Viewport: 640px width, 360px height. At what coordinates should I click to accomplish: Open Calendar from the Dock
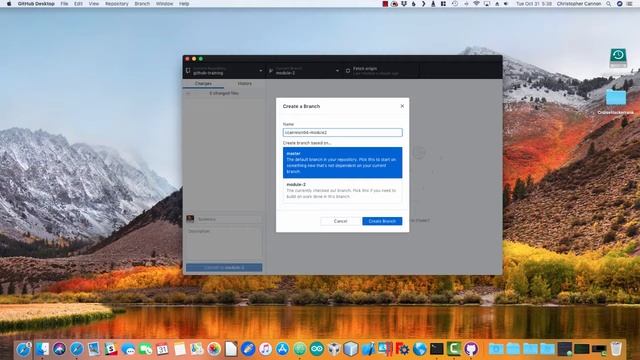(162, 349)
